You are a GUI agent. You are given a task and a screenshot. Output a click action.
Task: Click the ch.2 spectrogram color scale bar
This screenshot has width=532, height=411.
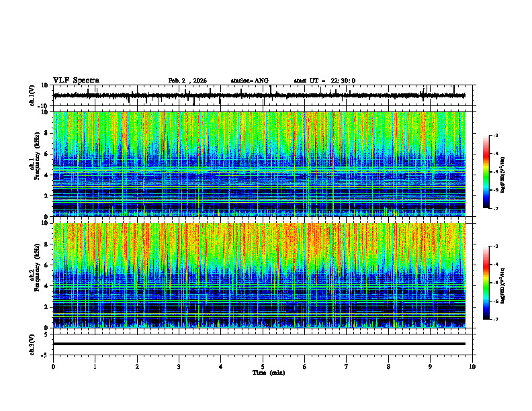[486, 283]
